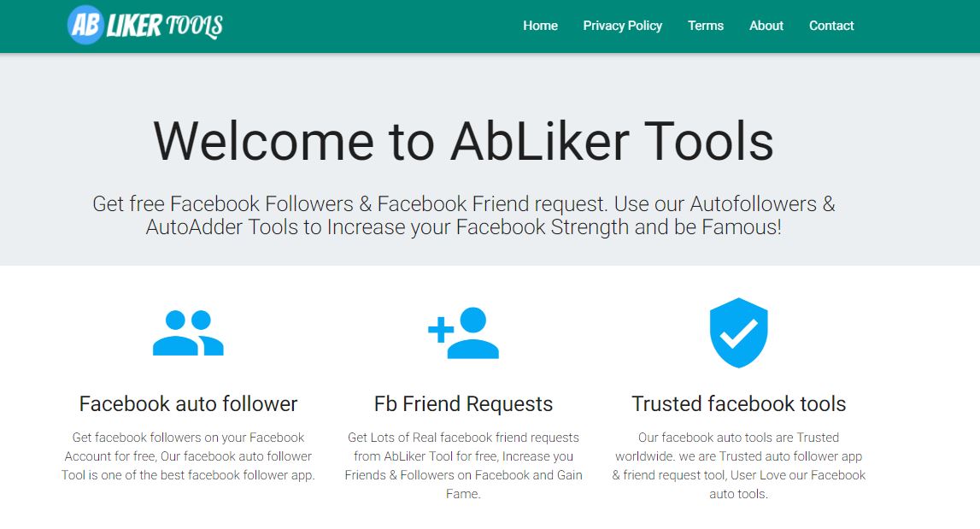Open the Home menu item
980x529 pixels.
click(540, 26)
